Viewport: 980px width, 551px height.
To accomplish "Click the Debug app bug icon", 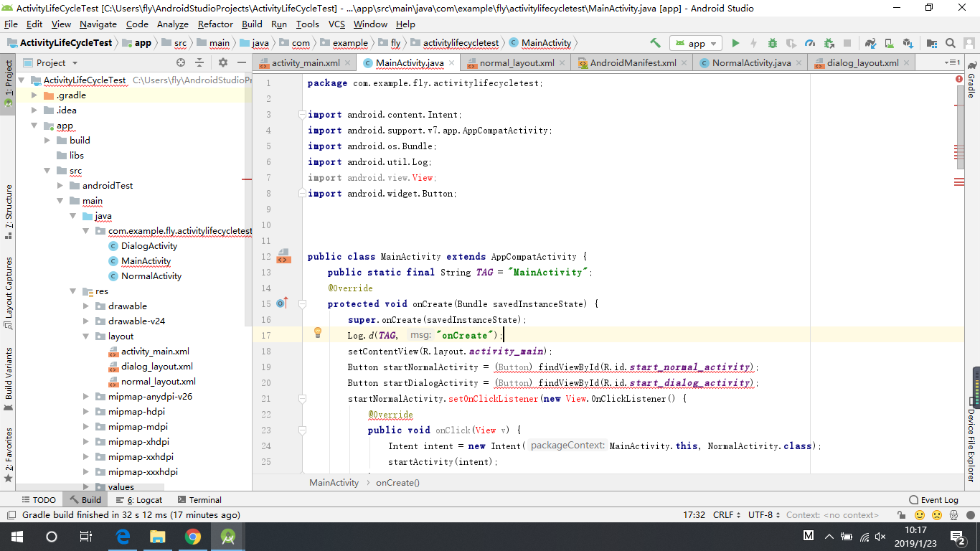I will pos(773,43).
